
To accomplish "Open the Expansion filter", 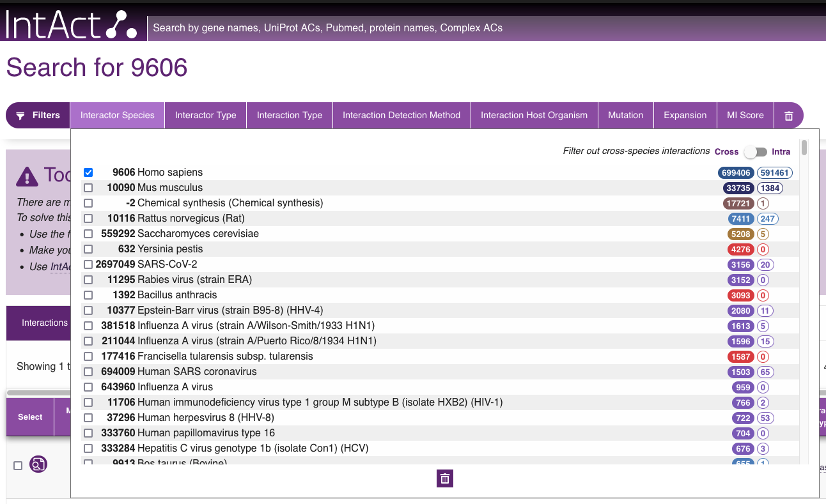I will (685, 115).
